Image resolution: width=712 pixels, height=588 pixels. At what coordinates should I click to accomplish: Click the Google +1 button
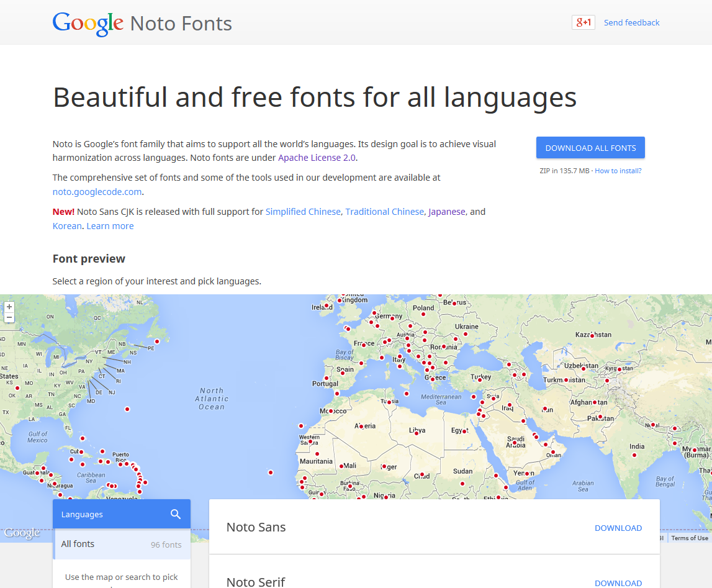[584, 22]
